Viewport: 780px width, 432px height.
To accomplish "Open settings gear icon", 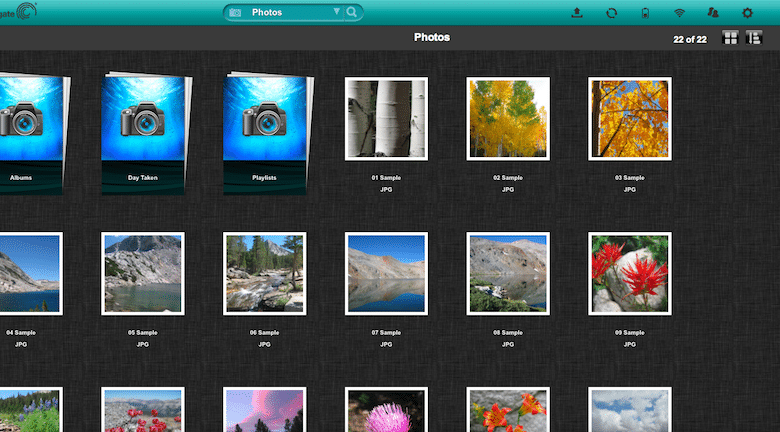I will click(x=747, y=13).
